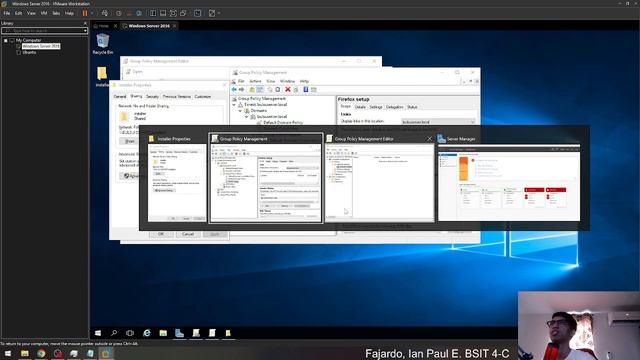Screen dimensions: 640x360
Task: Switch to Details tab of Firefox setup GPO
Action: [x=360, y=107]
